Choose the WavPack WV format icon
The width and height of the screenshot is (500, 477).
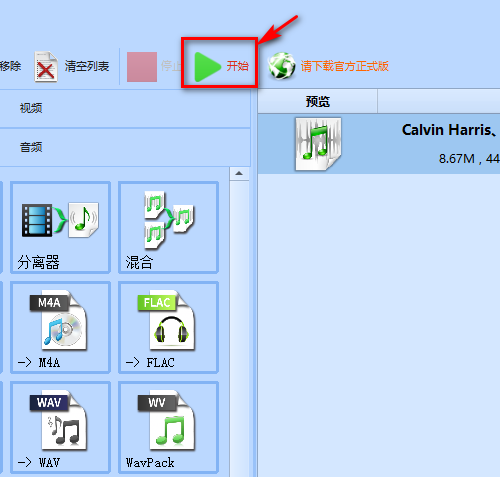(168, 427)
